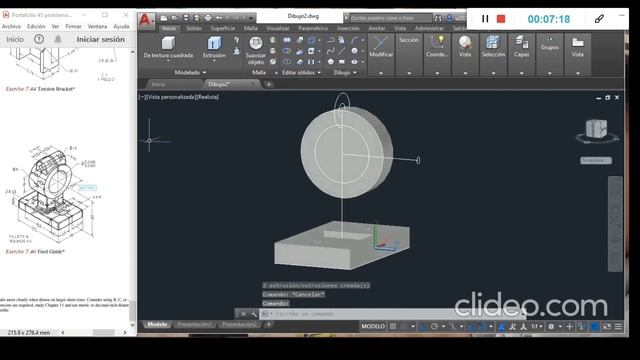Toggle the blue circle icon in status bar
This screenshot has height=360, width=640.
[x=595, y=326]
